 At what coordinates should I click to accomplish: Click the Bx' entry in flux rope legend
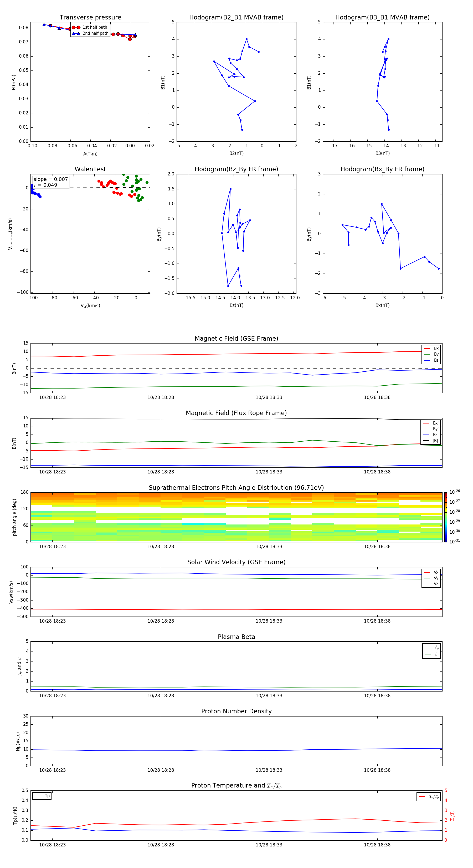(431, 423)
